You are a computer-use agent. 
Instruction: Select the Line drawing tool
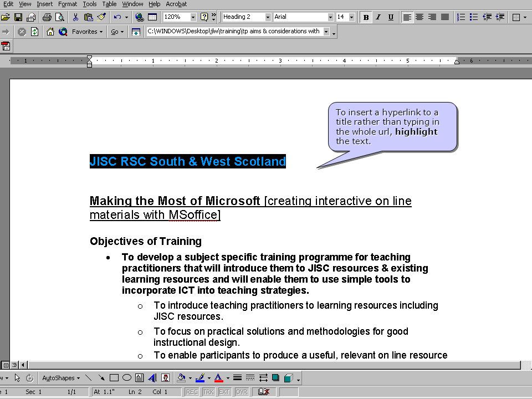point(88,377)
